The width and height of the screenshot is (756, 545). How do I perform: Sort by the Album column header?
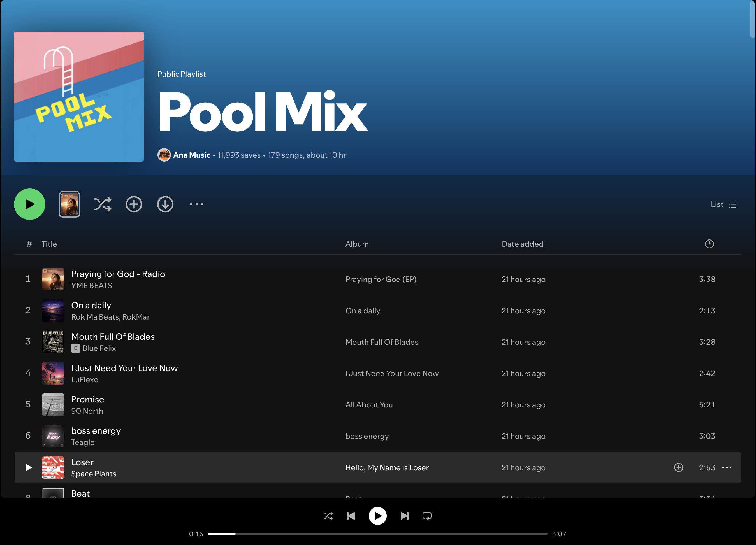[x=357, y=244]
